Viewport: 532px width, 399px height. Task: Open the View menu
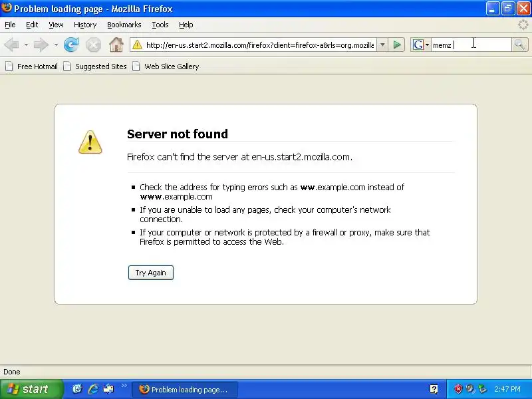pos(56,25)
